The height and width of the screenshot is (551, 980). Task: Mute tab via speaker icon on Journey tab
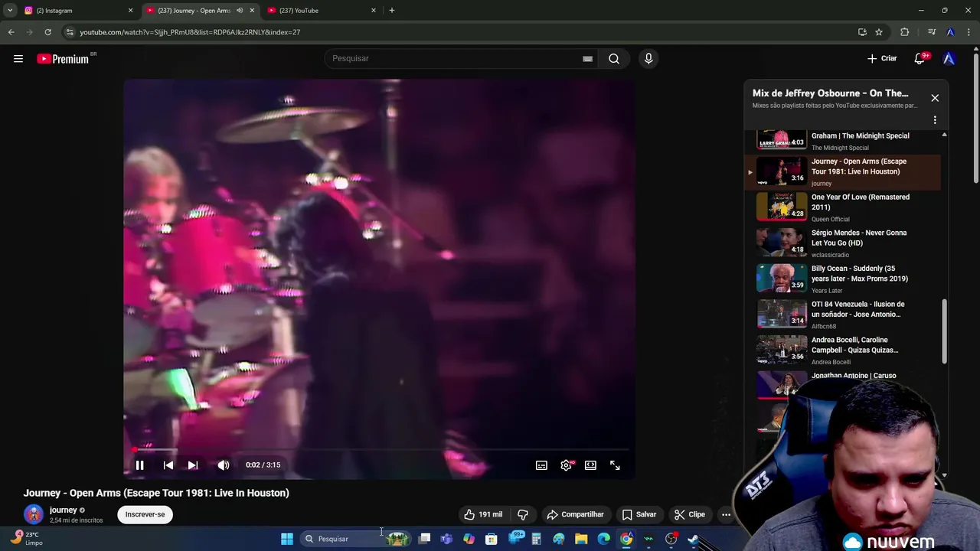pos(240,11)
